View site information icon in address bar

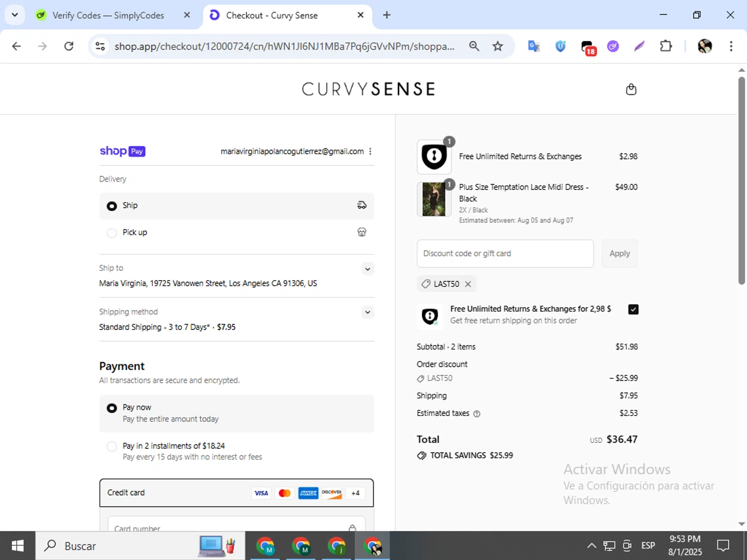click(100, 46)
